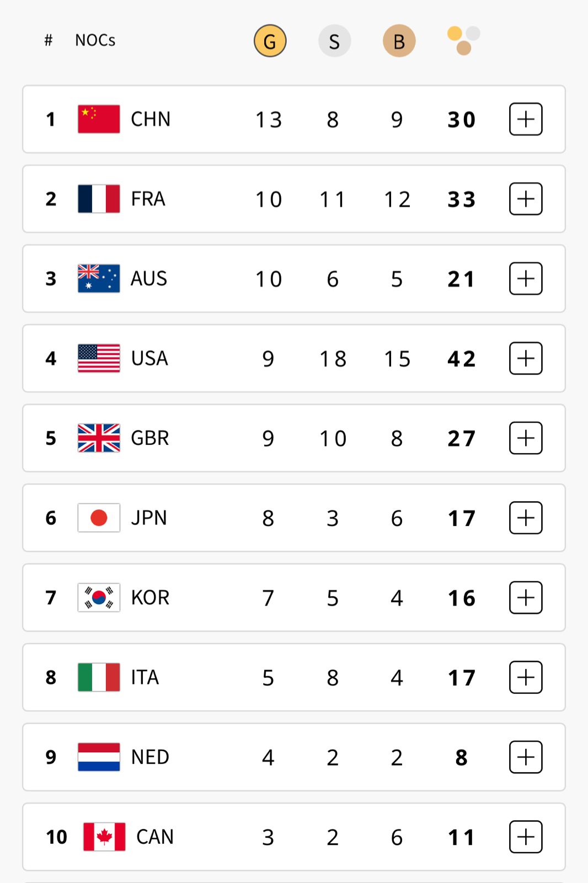Expand the GBR row with plus
Screen dimensions: 588x883
(x=526, y=438)
